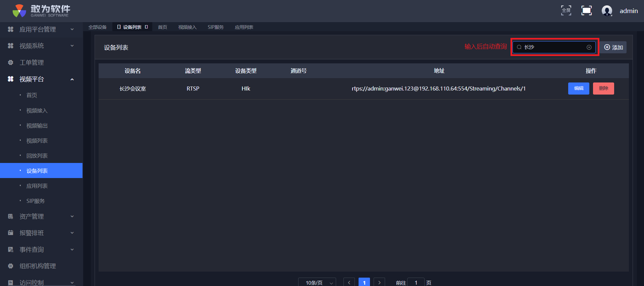Viewport: 644px width, 286px height.
Task: Expand the 报警排班 menu chevron
Action: [x=72, y=233]
